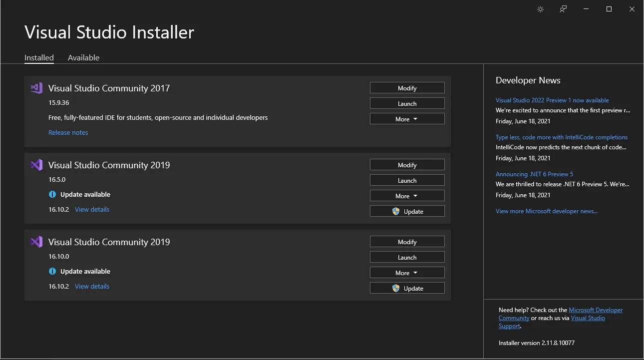644x360 pixels.
Task: Launch Visual Studio Community 2019 version 16.5.0
Action: tap(407, 180)
